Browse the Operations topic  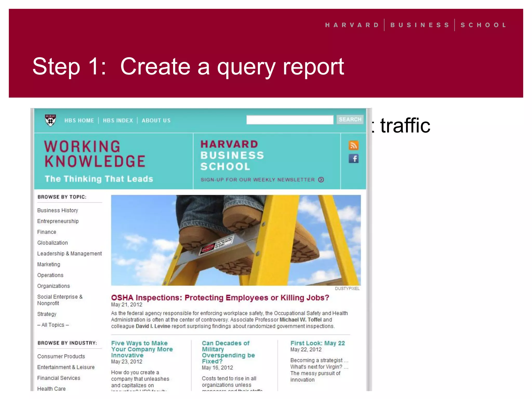pyautogui.click(x=50, y=275)
